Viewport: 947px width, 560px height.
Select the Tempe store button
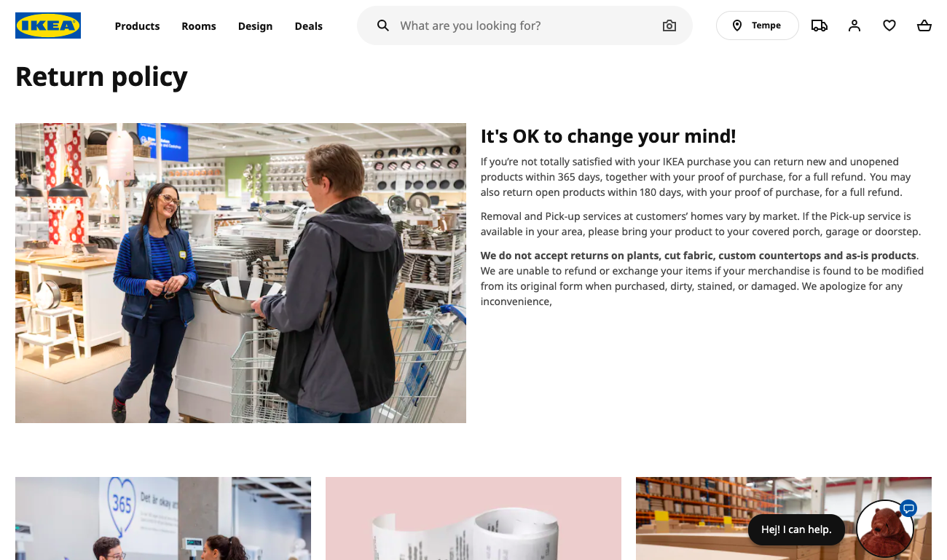[x=758, y=25]
